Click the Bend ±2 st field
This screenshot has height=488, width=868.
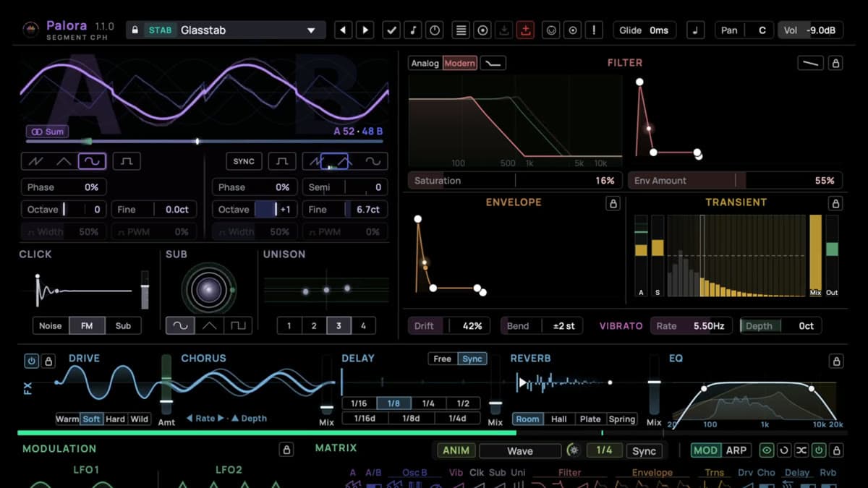pos(542,326)
